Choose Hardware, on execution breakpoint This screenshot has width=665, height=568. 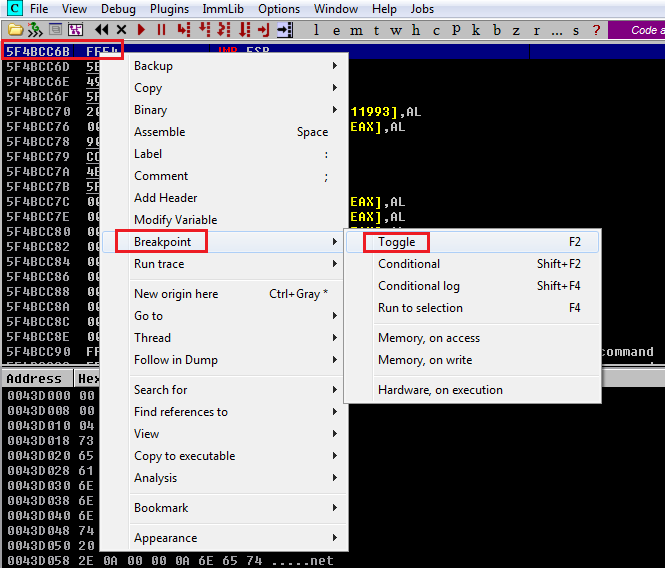tap(440, 390)
